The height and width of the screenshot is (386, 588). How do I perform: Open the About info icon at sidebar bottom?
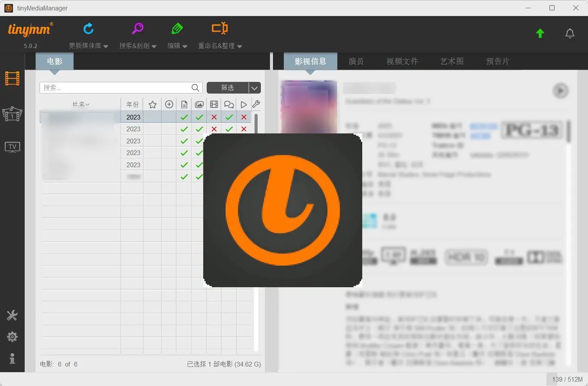[x=12, y=358]
